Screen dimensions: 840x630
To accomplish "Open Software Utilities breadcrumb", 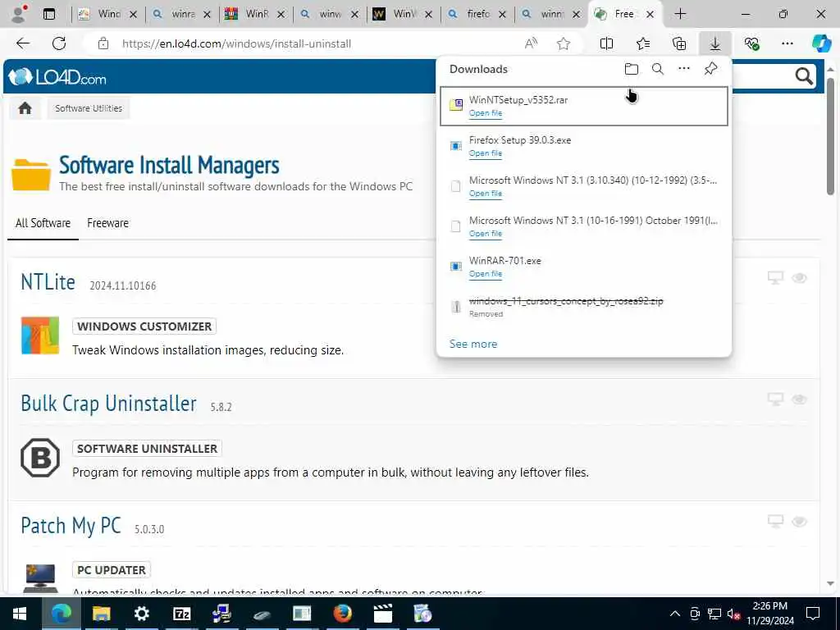I will point(89,108).
